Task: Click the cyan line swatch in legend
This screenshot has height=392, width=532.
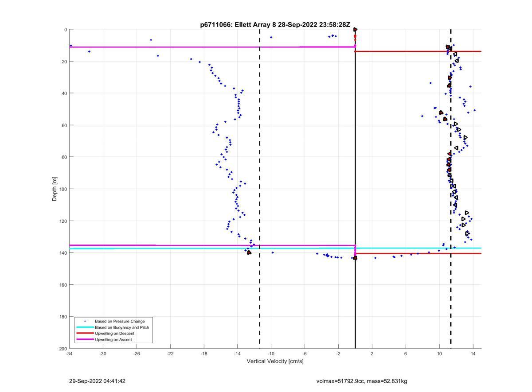Action: (x=85, y=327)
